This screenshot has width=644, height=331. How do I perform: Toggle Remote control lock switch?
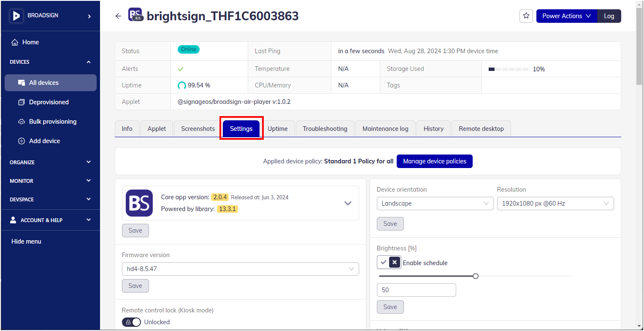[x=131, y=322]
